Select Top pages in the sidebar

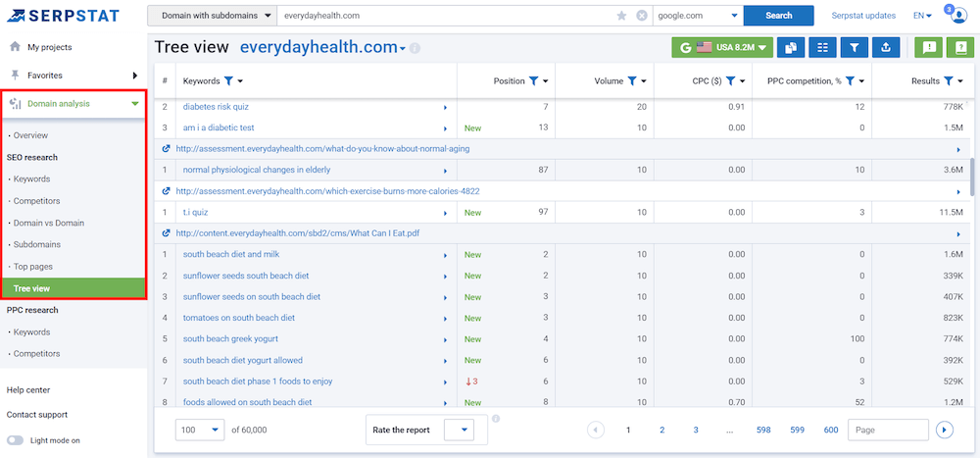coord(33,267)
